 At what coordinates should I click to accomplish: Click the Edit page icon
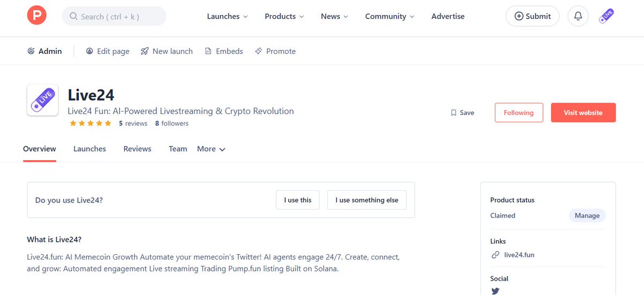[90, 51]
